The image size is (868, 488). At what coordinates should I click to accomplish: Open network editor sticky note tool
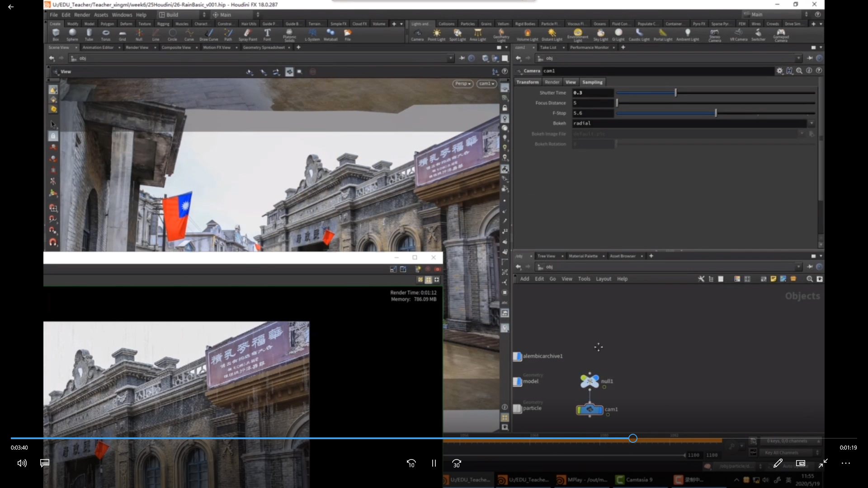pos(774,279)
